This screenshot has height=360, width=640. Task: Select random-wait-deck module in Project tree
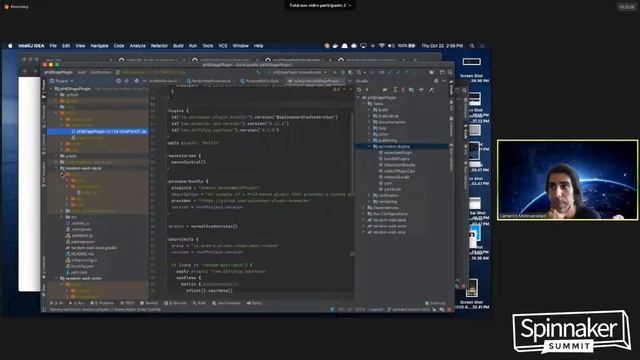click(83, 168)
